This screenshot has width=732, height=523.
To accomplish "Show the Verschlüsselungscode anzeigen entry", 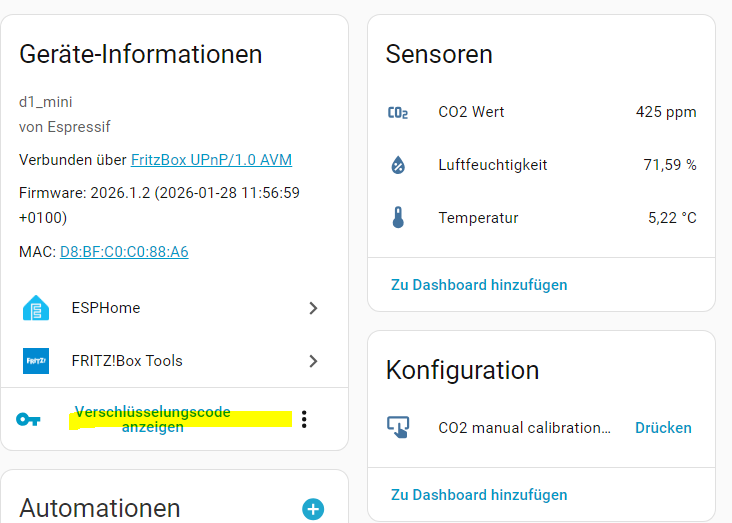I will click(153, 419).
